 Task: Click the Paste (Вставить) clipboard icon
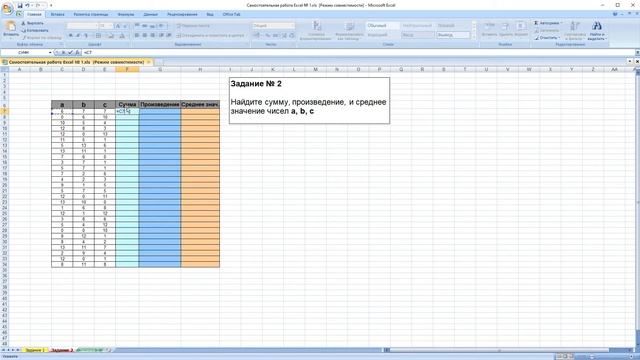[11, 27]
